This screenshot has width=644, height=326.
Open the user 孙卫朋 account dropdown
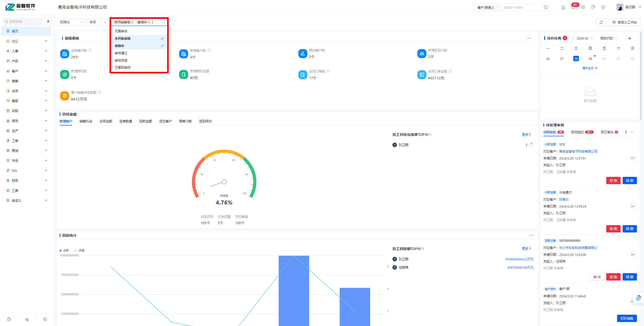point(629,7)
